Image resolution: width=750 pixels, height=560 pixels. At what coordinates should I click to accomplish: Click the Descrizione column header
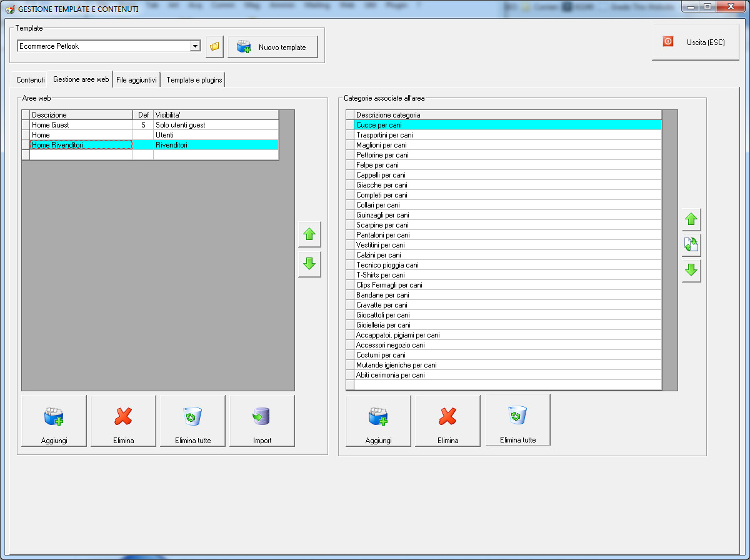click(81, 115)
